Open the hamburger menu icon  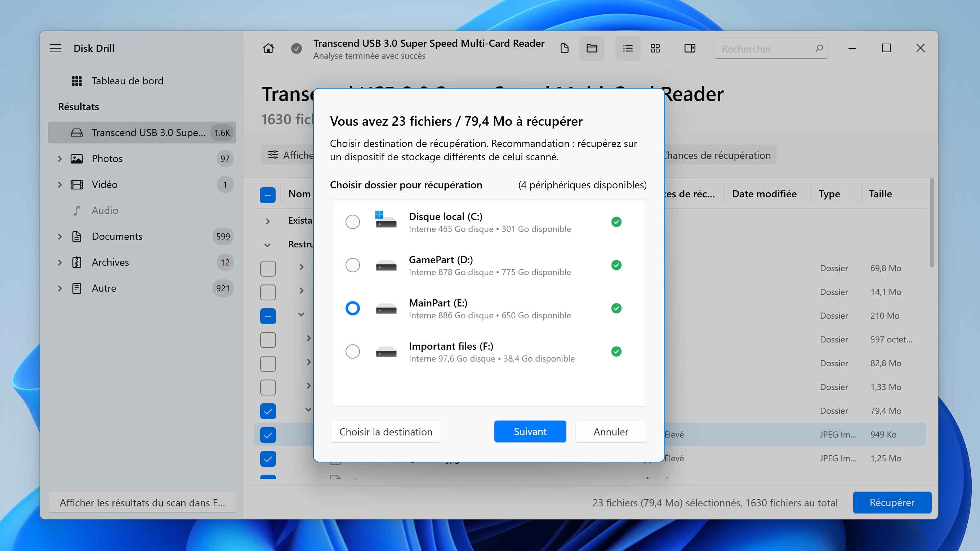point(55,48)
